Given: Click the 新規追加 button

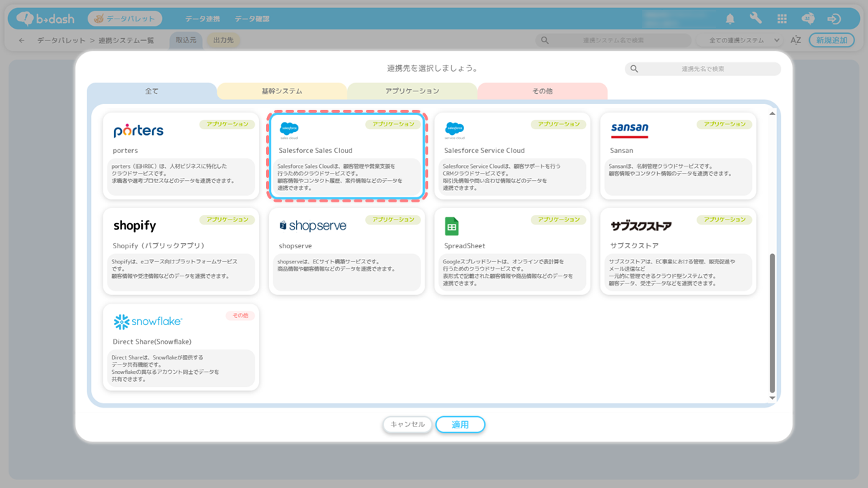Looking at the screenshot, I should [831, 40].
